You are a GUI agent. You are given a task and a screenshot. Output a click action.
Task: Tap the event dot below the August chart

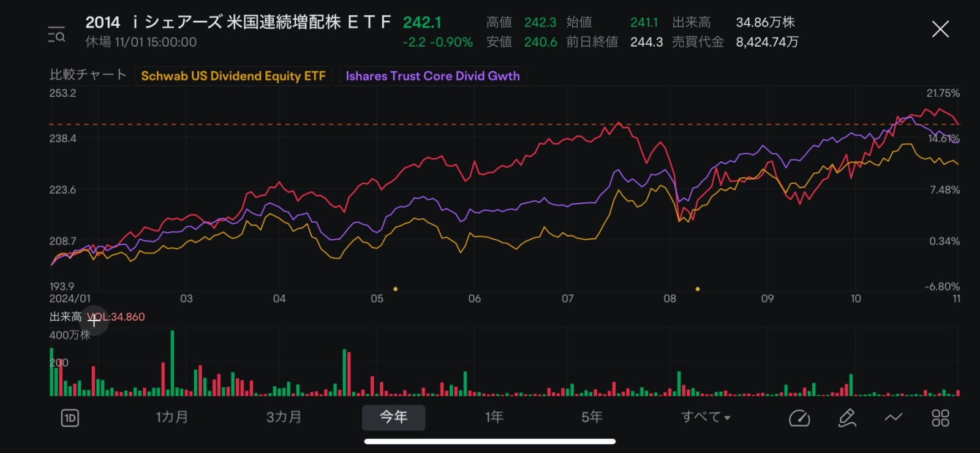(698, 289)
